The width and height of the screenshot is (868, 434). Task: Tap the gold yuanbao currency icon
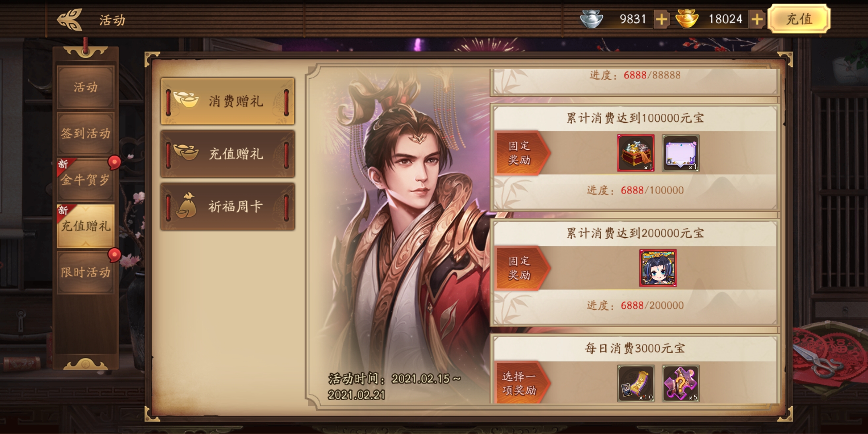pyautogui.click(x=687, y=19)
